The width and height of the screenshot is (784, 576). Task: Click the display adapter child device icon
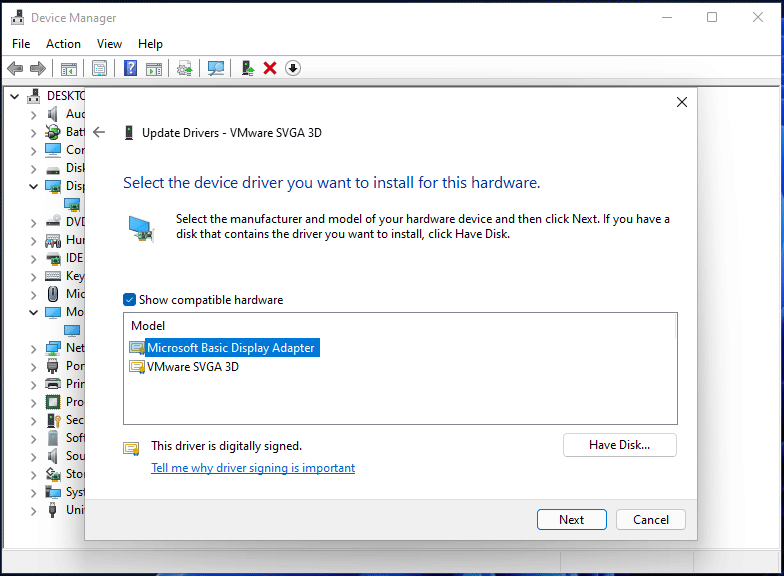coord(72,204)
